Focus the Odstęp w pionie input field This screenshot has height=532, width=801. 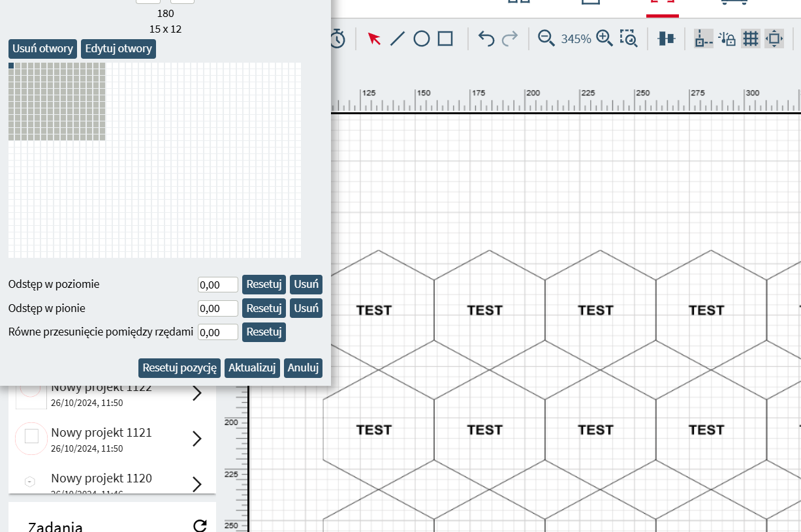(218, 308)
